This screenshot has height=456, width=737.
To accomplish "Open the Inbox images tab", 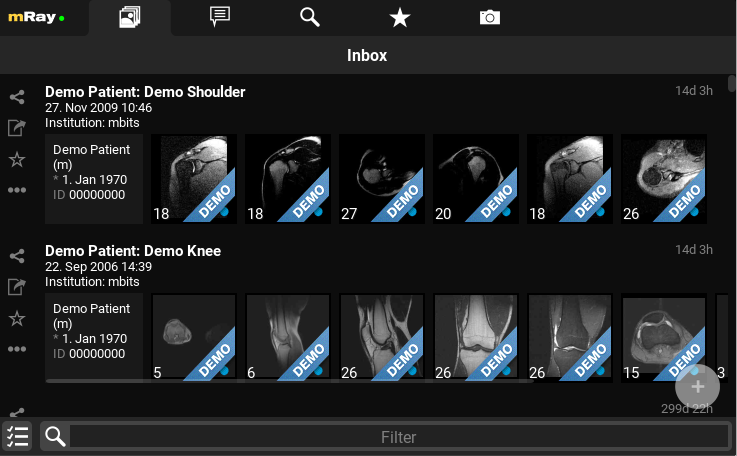I will click(x=129, y=17).
